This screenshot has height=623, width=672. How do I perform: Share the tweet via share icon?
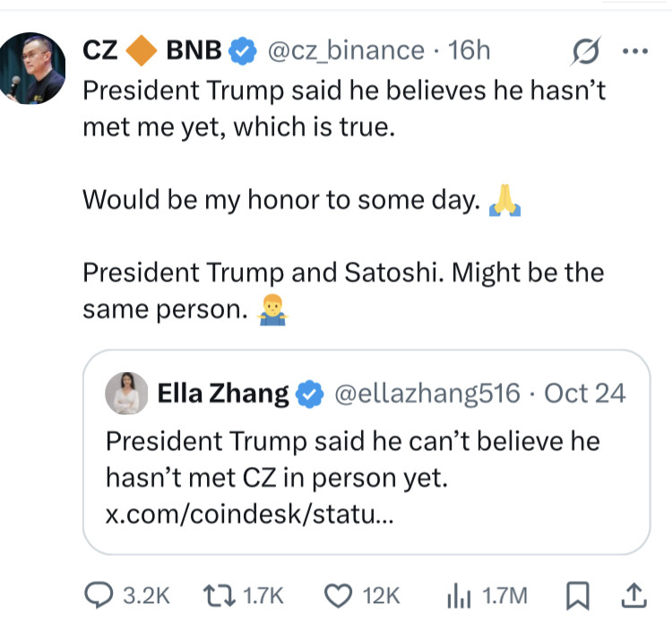click(x=633, y=593)
